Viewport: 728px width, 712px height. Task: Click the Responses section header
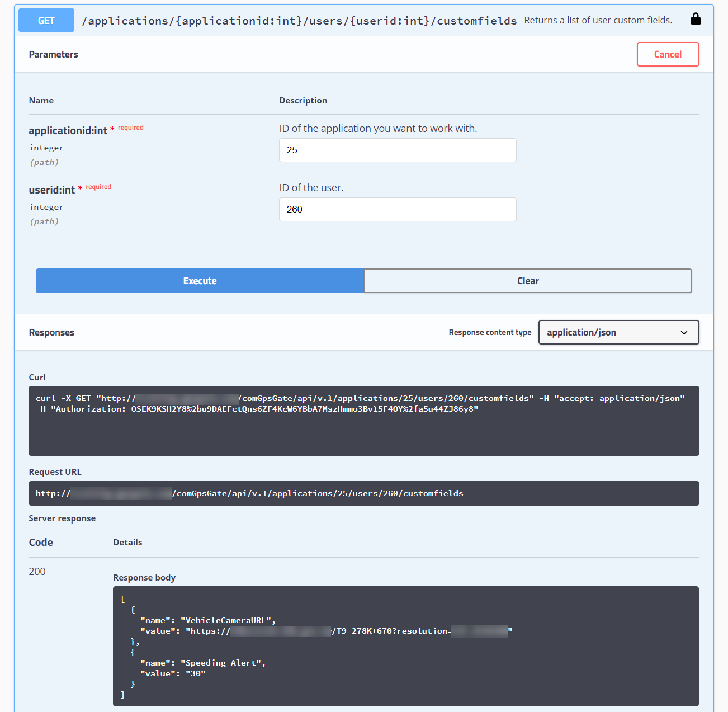tap(51, 332)
